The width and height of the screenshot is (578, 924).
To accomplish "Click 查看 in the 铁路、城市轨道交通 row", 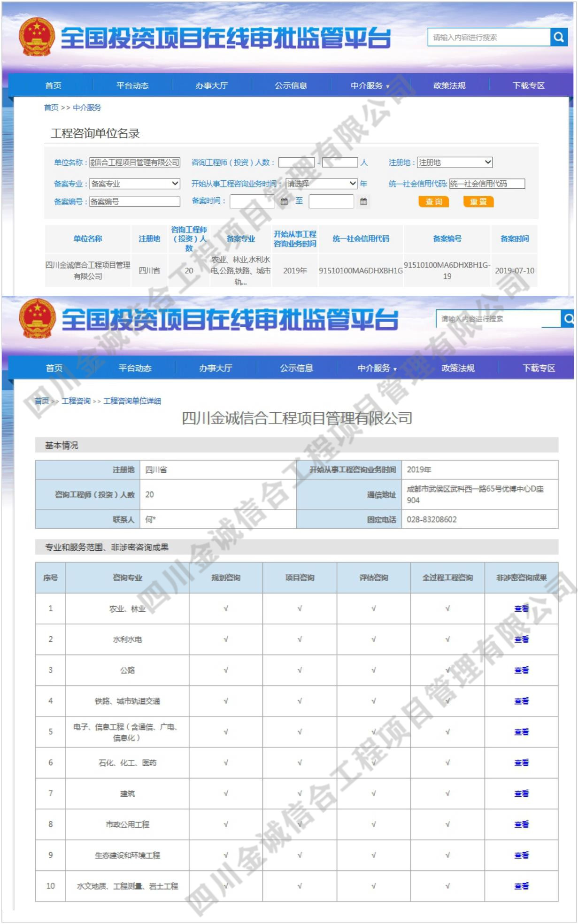I will [x=521, y=701].
